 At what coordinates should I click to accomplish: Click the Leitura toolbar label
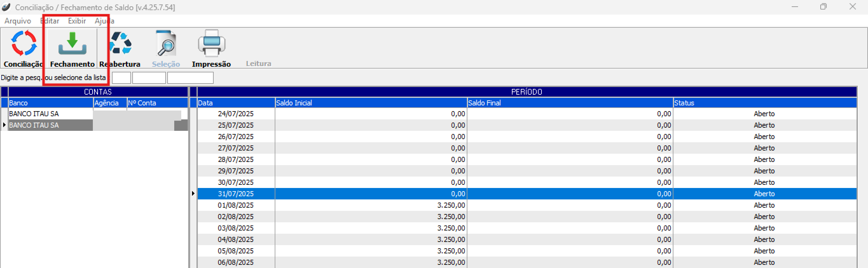coord(258,63)
